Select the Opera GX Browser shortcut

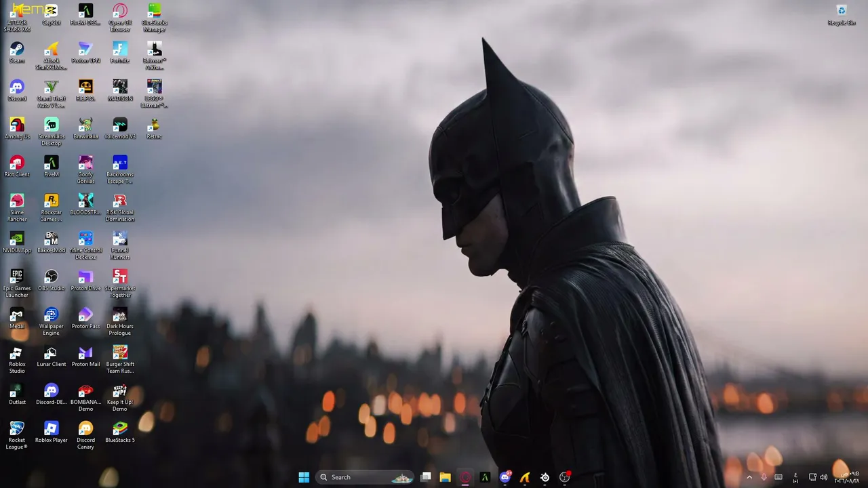pyautogui.click(x=120, y=18)
